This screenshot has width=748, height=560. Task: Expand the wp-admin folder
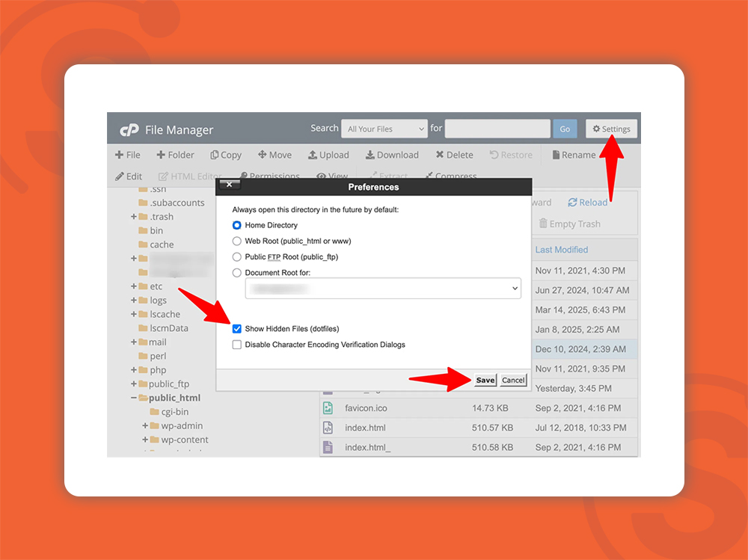(145, 425)
